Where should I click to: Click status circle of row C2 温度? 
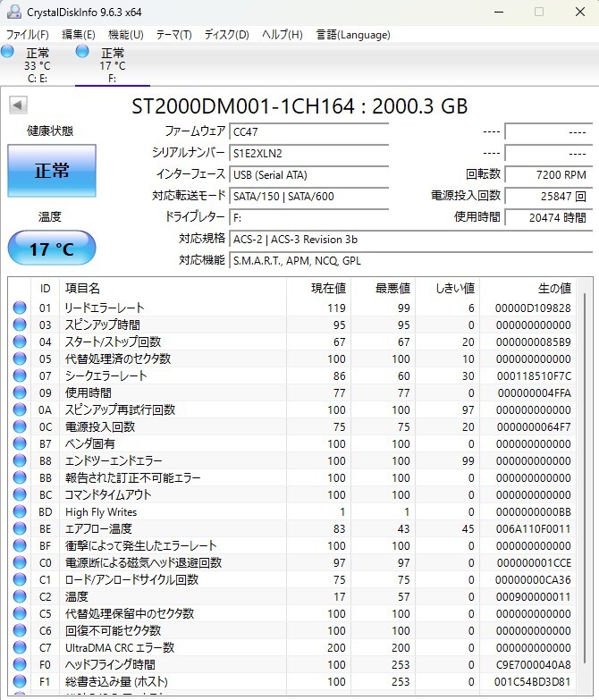tap(20, 596)
